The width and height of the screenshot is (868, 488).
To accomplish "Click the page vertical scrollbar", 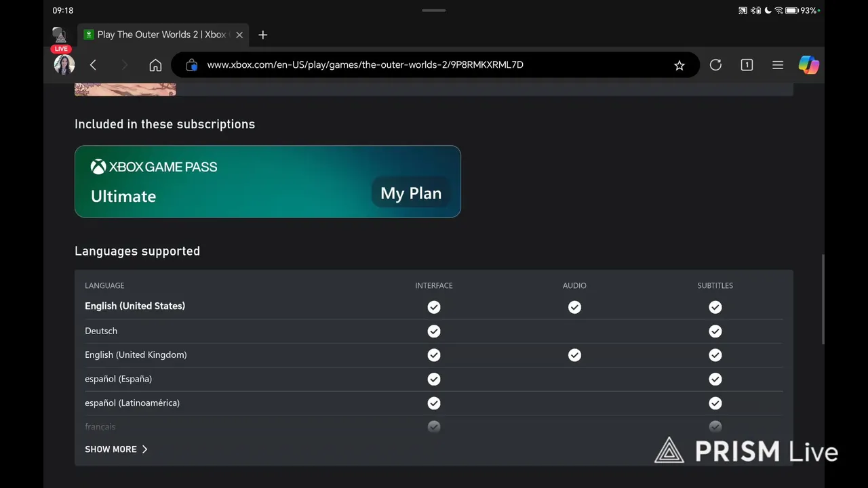I will (x=823, y=298).
